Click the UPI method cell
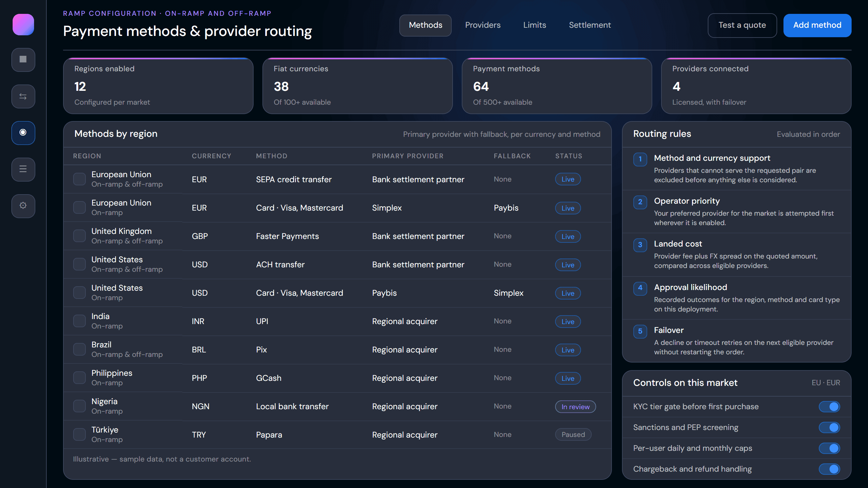Screen dimensions: 868x488 pos(262,321)
